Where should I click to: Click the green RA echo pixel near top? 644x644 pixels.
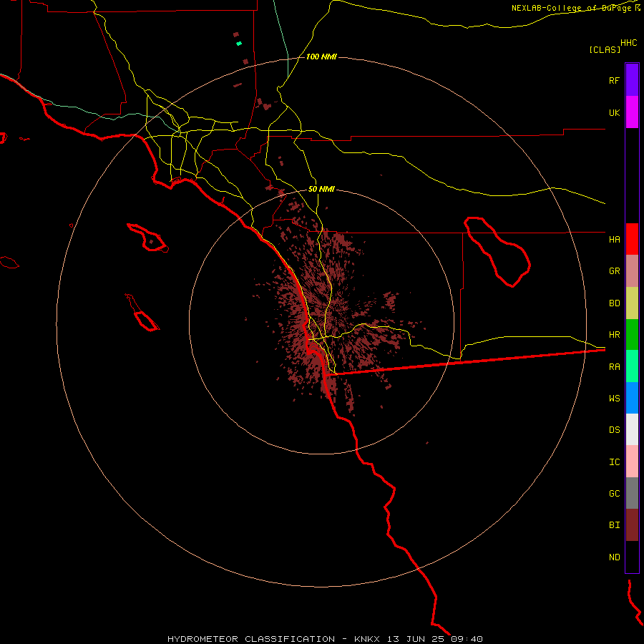point(239,44)
